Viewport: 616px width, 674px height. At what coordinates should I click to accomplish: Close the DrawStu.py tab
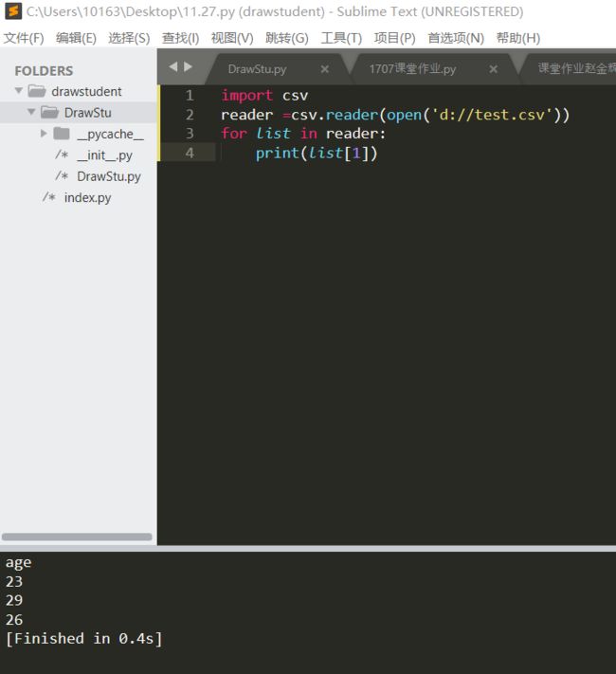(325, 69)
